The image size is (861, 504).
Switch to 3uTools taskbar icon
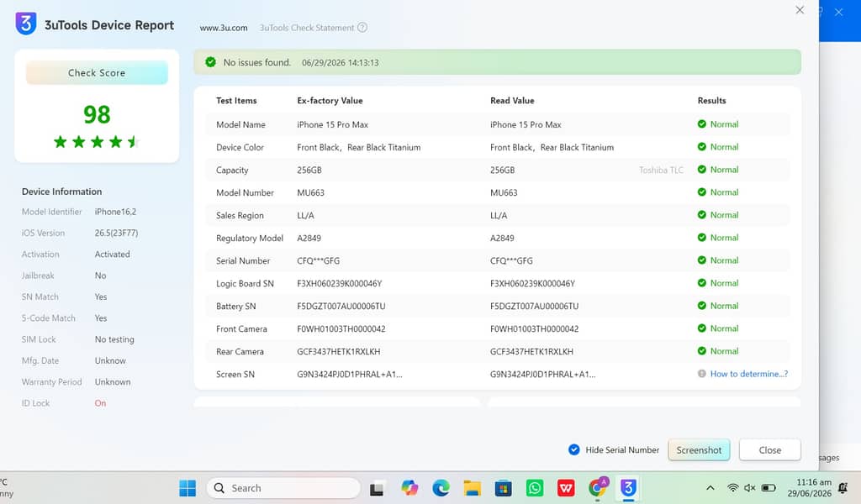(x=628, y=488)
